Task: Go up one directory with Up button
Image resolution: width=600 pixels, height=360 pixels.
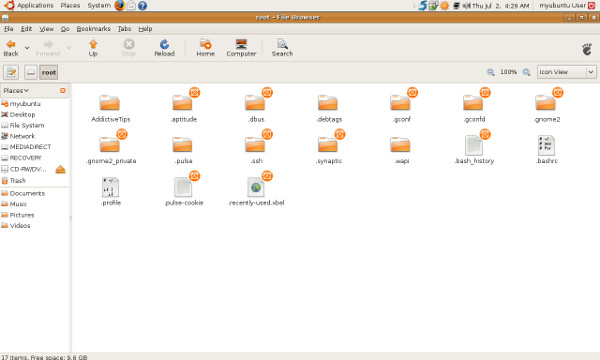Action: tap(93, 48)
